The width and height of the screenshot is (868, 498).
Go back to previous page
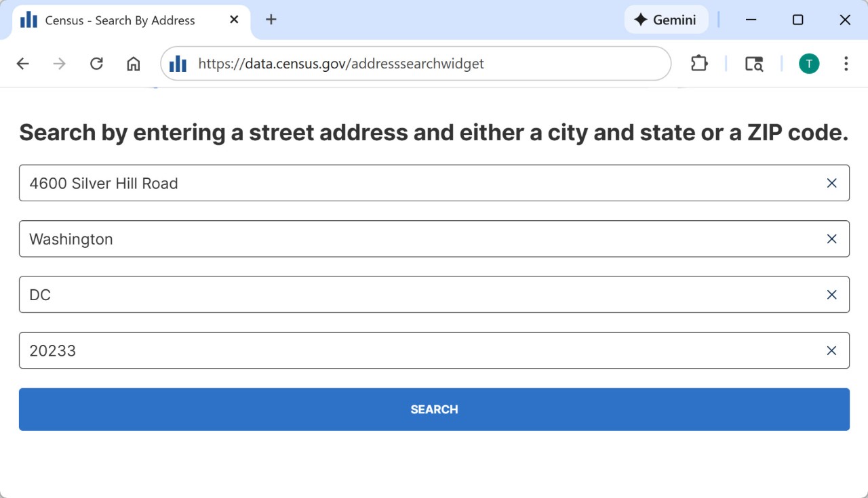(x=23, y=64)
